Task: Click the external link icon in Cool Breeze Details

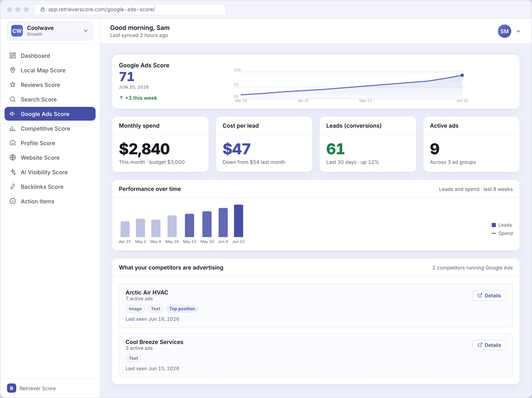Action: 480,345
